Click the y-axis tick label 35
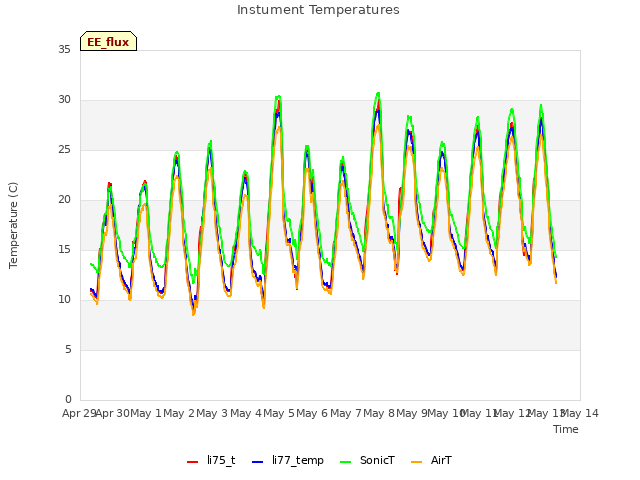Screen dimensions: 640x480 (64, 49)
